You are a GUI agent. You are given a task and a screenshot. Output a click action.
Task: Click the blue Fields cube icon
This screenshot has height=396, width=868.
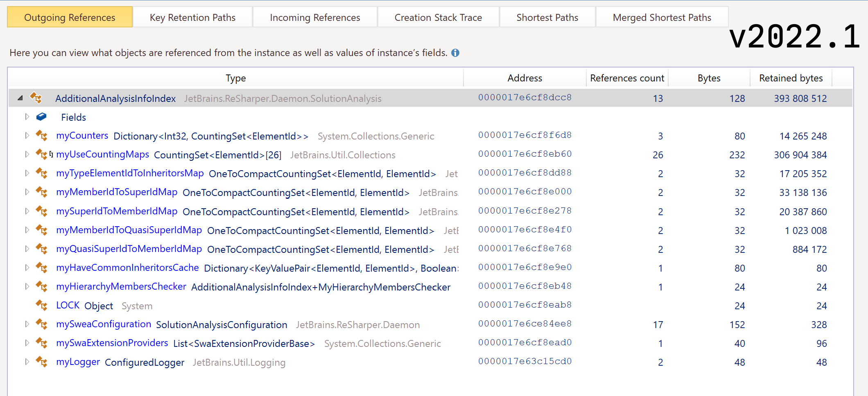[41, 117]
